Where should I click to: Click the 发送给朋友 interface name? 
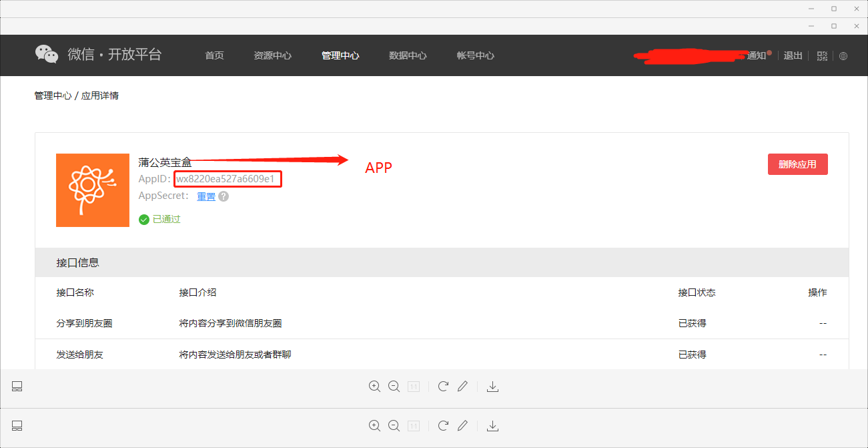point(79,355)
